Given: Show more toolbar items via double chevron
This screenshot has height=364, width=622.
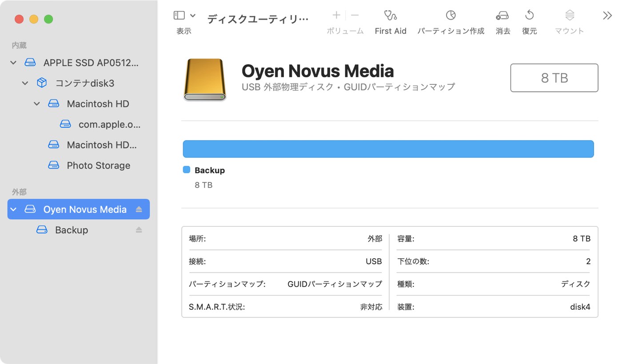Looking at the screenshot, I should click(x=607, y=16).
